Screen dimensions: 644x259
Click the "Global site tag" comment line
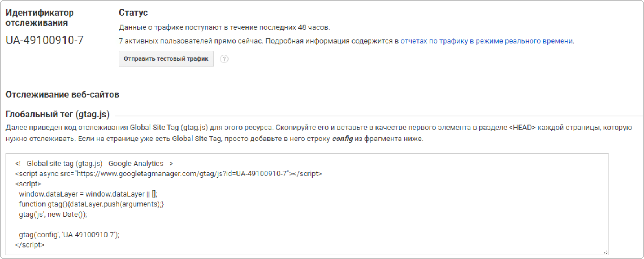pos(94,163)
